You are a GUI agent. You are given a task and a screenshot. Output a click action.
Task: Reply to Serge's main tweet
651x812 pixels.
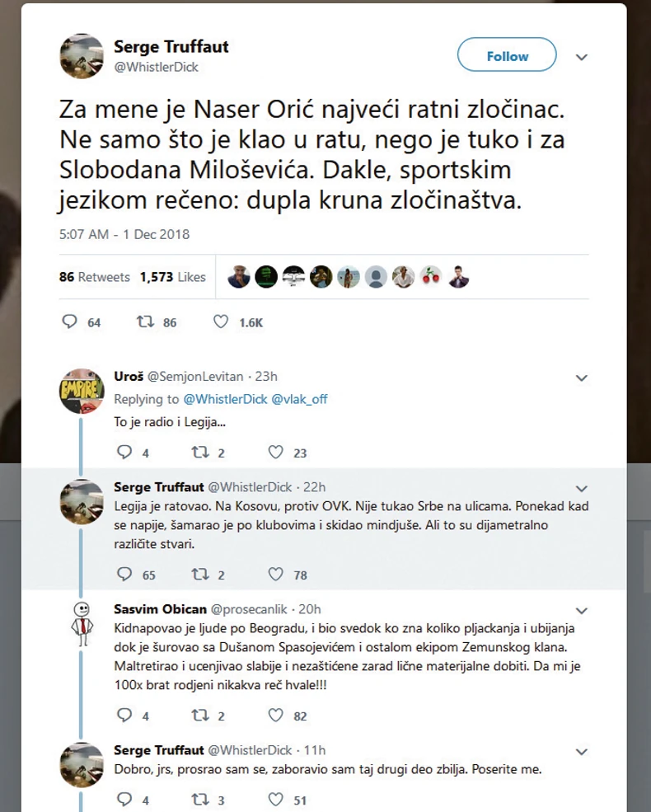pyautogui.click(x=71, y=322)
